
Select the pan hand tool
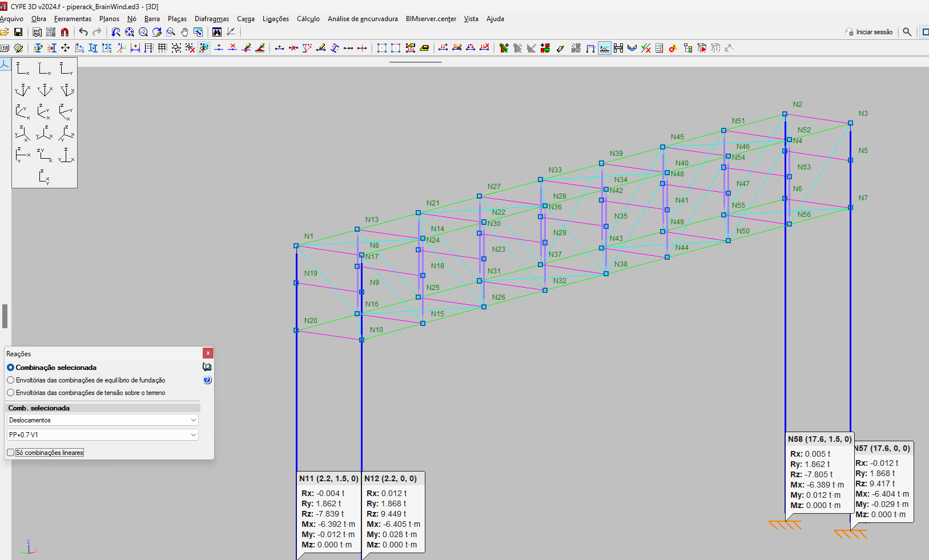point(184,32)
